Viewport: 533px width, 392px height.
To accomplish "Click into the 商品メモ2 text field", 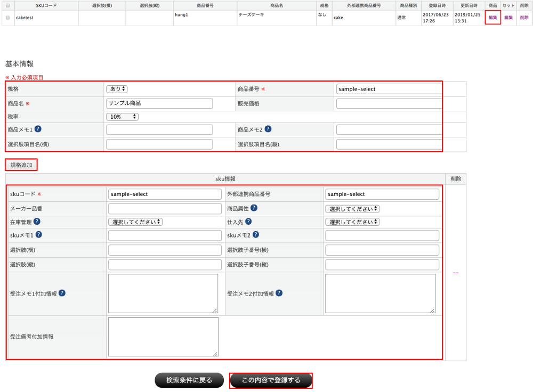I will pyautogui.click(x=389, y=129).
